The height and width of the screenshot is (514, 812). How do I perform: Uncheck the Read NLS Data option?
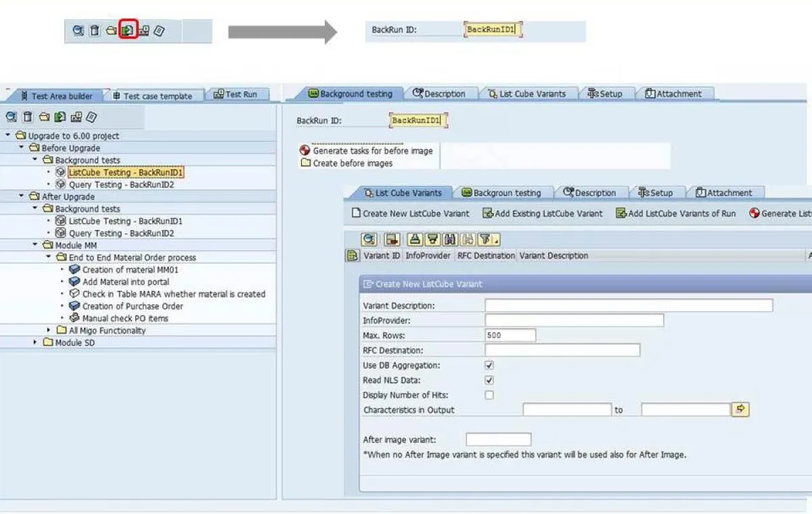[489, 380]
